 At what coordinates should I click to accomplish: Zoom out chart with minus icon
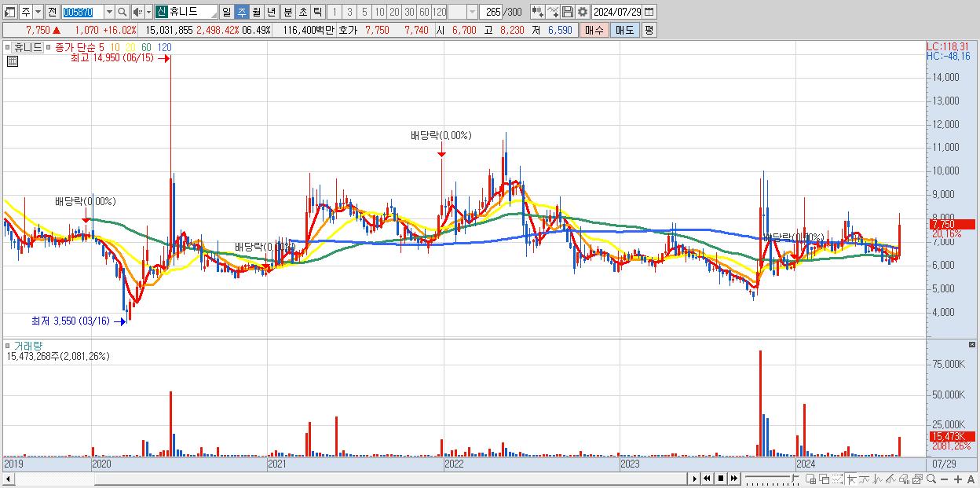click(x=944, y=479)
